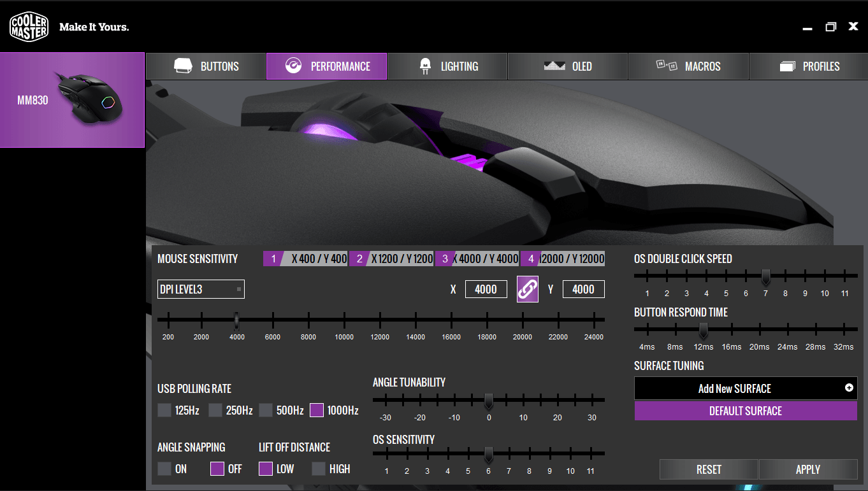Image resolution: width=868 pixels, height=491 pixels.
Task: Set Lift Off Distance to HIGH
Action: pos(319,469)
